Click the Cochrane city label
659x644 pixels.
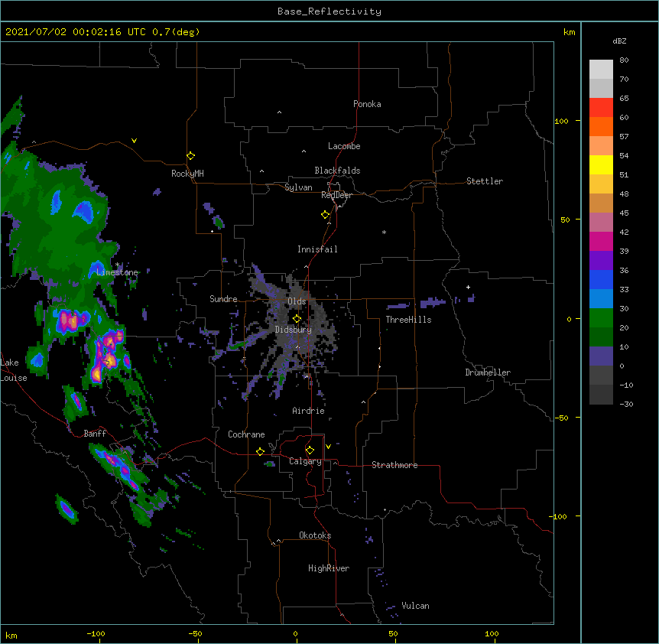[x=246, y=434]
